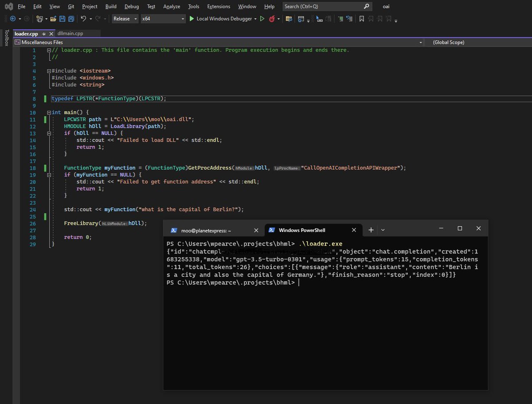Close the loader.cpp editor tab
532x404 pixels.
point(50,33)
